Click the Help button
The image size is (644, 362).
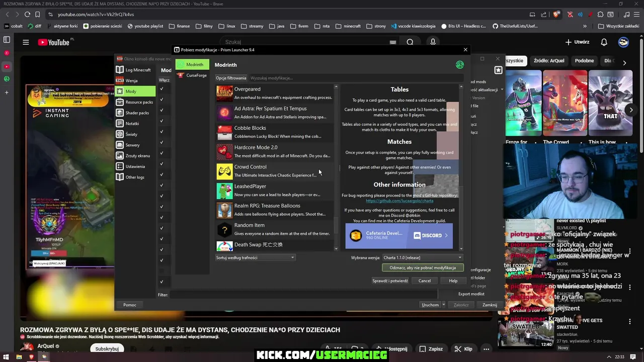click(x=453, y=281)
